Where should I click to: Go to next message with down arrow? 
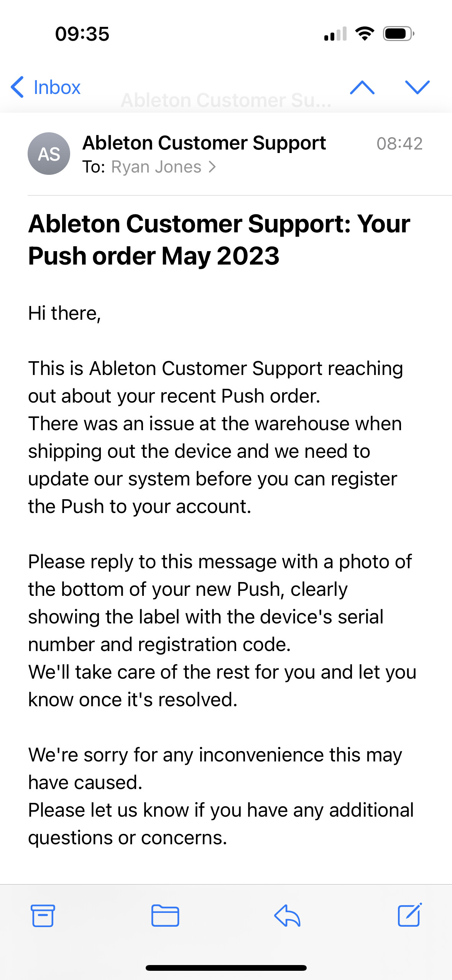[x=417, y=87]
